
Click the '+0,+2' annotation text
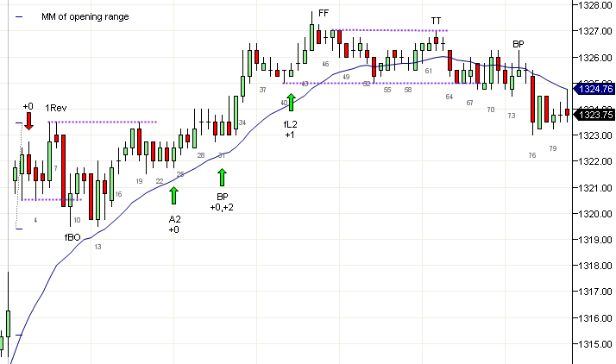click(222, 207)
